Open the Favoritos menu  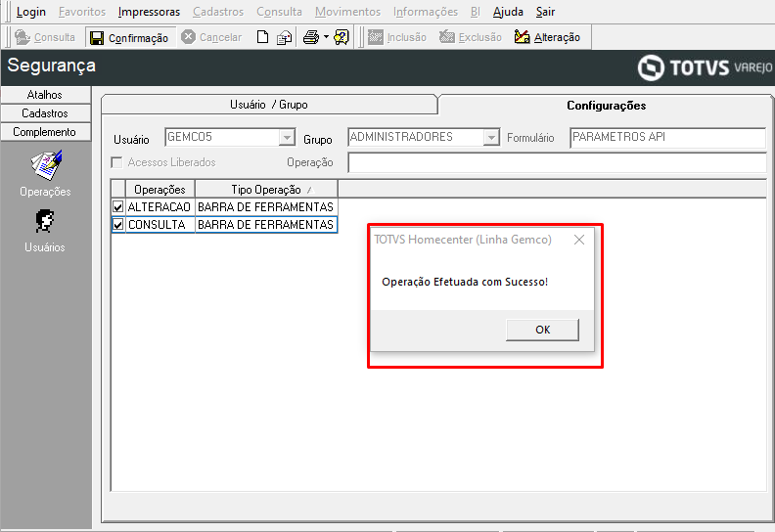click(82, 12)
